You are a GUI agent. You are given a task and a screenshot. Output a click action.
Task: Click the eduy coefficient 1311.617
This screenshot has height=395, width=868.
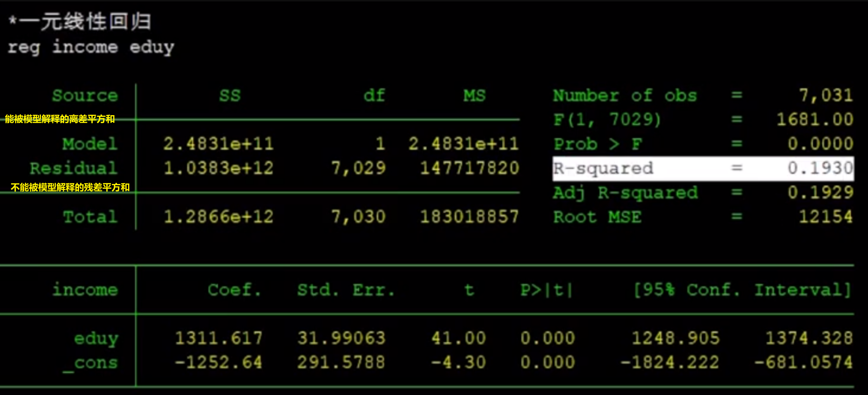click(x=218, y=338)
